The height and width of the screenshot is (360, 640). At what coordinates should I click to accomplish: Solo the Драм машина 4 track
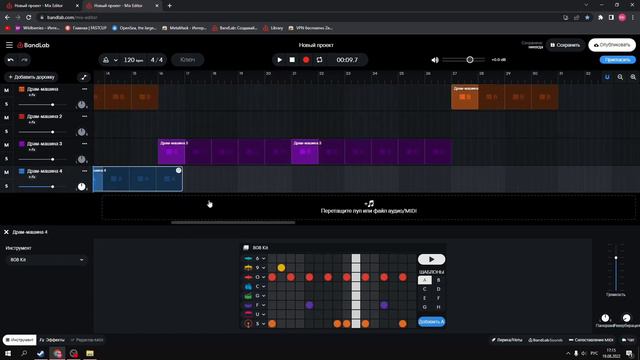click(x=7, y=186)
